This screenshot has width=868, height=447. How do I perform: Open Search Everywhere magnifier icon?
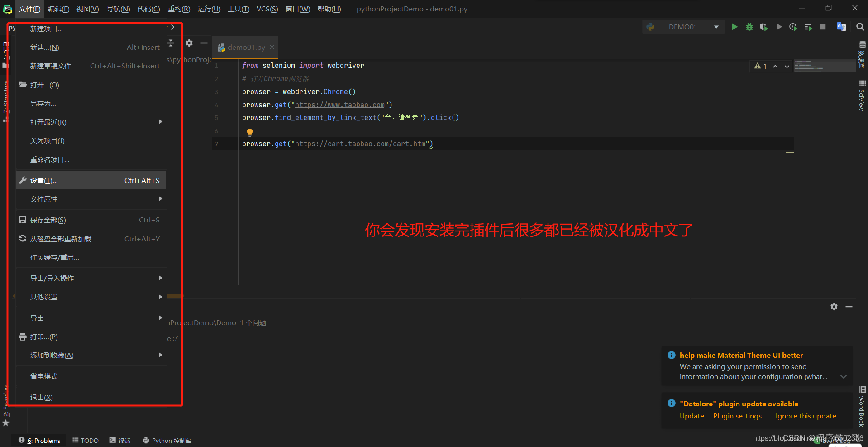(860, 27)
